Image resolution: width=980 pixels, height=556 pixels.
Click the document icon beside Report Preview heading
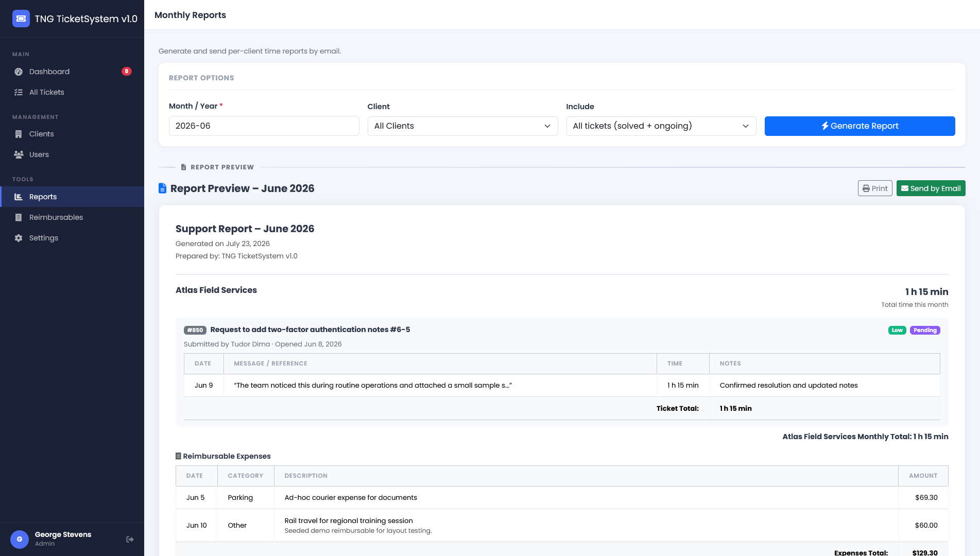pos(162,188)
